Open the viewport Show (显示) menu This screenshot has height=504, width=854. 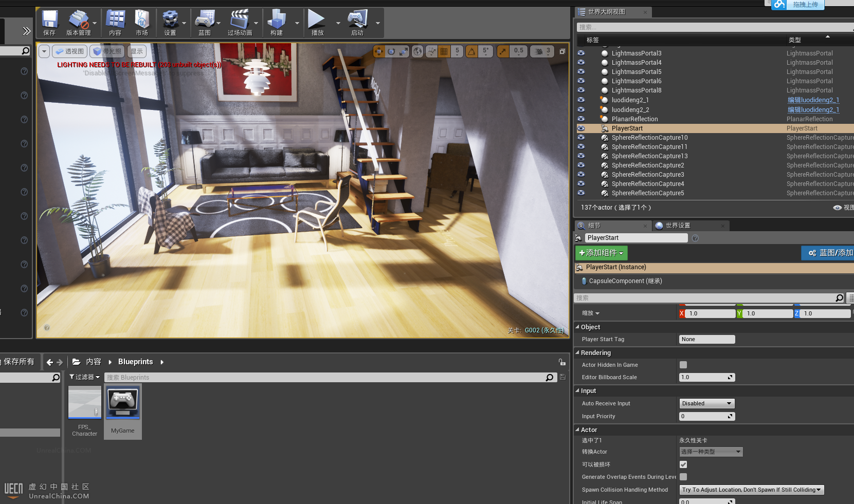[x=137, y=51]
